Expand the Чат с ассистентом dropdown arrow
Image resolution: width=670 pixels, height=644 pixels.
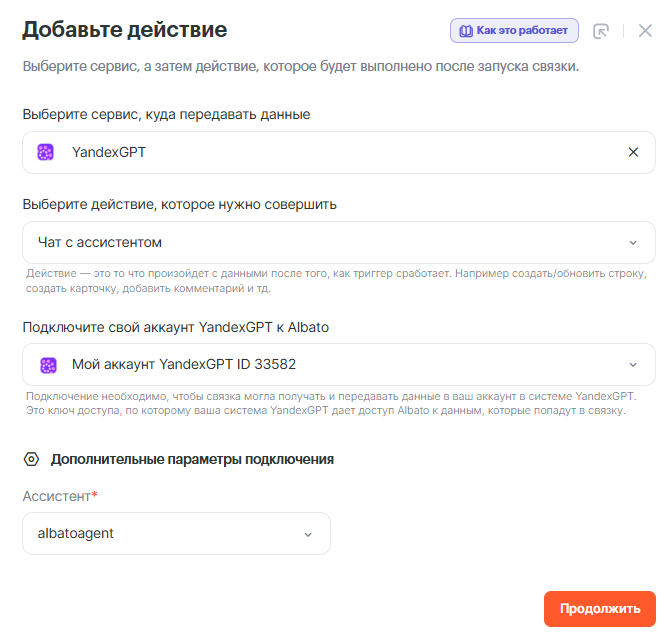633,243
